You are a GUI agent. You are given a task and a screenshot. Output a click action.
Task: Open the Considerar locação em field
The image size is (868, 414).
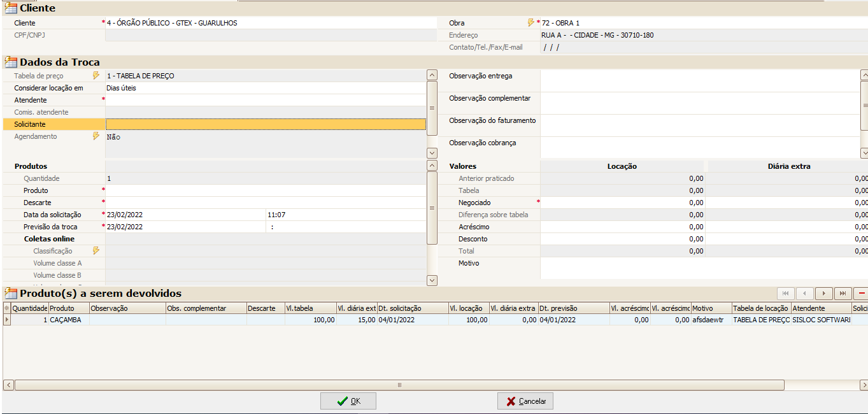click(266, 88)
